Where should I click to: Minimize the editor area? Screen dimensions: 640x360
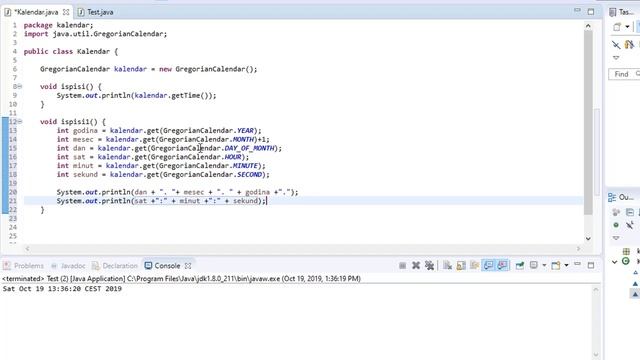[577, 11]
